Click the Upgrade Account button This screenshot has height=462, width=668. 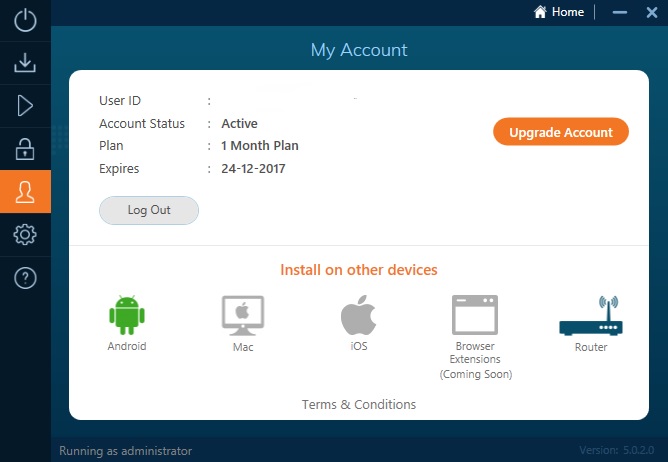561,132
